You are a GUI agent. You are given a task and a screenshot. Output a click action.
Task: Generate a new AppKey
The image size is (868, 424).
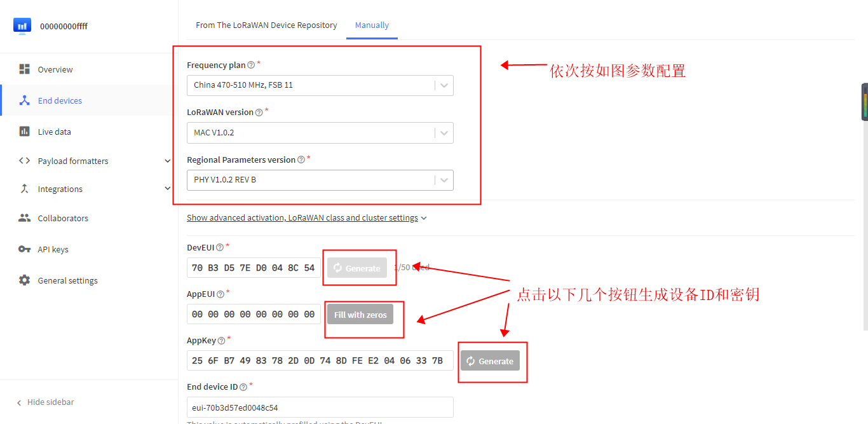pos(490,361)
